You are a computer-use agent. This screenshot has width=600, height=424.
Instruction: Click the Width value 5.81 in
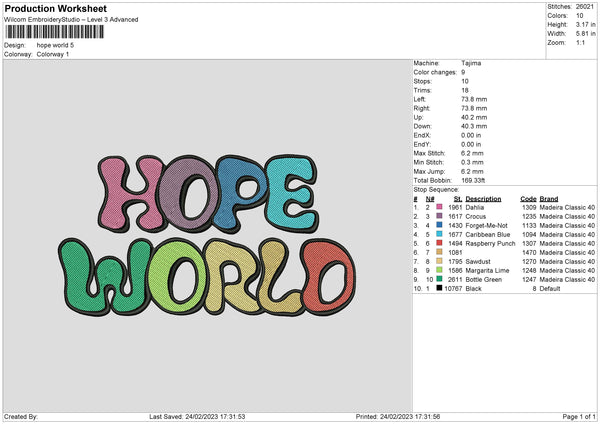[x=585, y=34]
